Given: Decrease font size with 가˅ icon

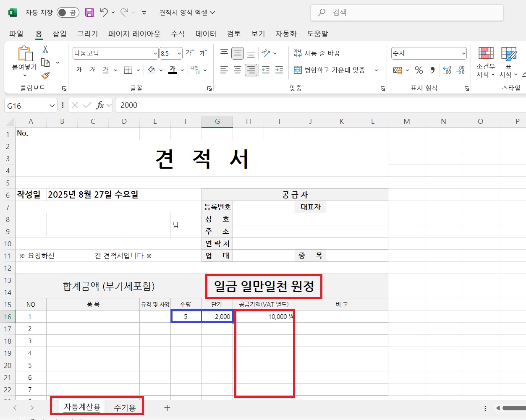Looking at the screenshot, I should coord(204,53).
